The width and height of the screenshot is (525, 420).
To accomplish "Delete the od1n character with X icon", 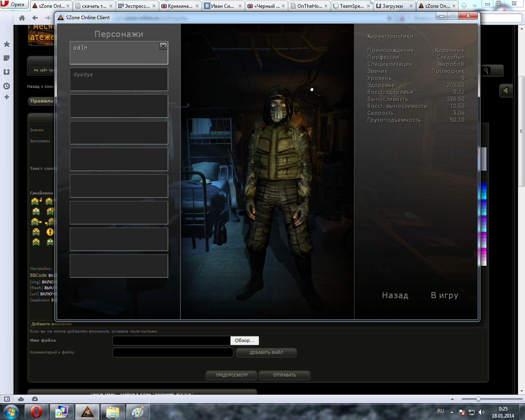I will coord(163,46).
